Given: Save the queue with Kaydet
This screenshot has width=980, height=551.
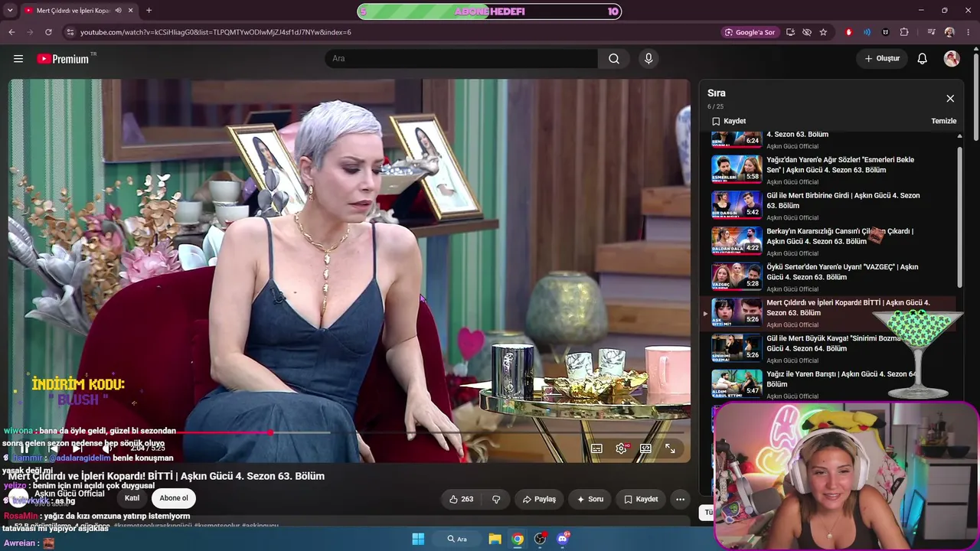Looking at the screenshot, I should tap(729, 121).
